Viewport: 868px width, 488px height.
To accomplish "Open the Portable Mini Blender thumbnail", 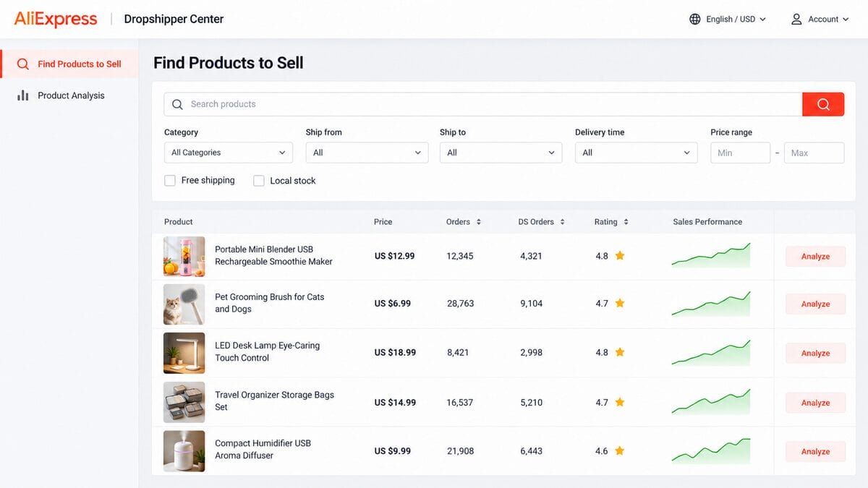I will pyautogui.click(x=184, y=257).
